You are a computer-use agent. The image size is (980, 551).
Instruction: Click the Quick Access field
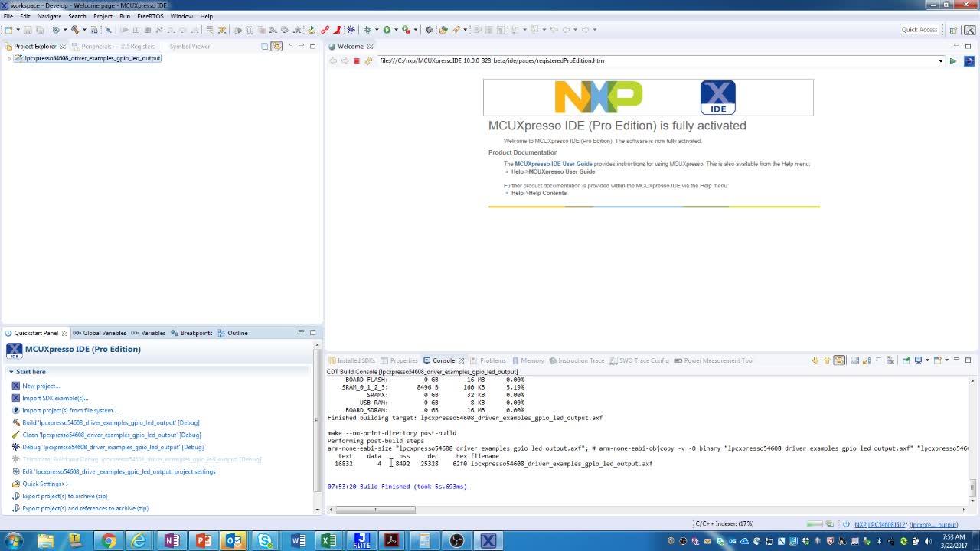coord(920,30)
